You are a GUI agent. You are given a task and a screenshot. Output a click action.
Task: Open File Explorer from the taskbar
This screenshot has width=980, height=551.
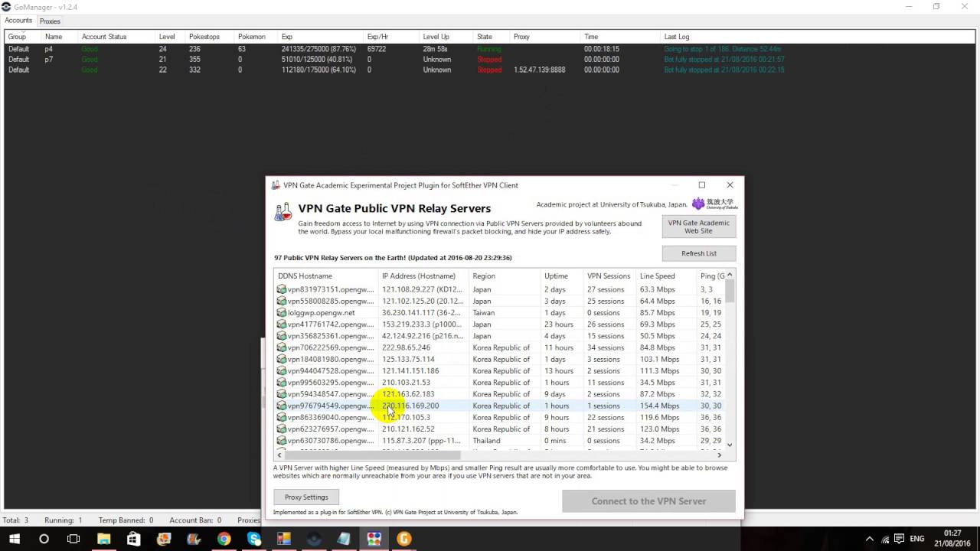pos(103,539)
